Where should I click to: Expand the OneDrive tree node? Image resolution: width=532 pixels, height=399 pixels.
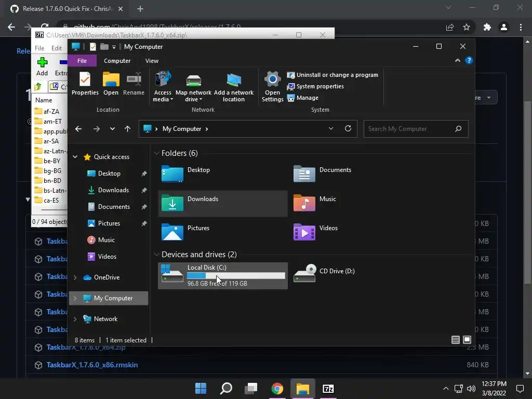click(75, 277)
